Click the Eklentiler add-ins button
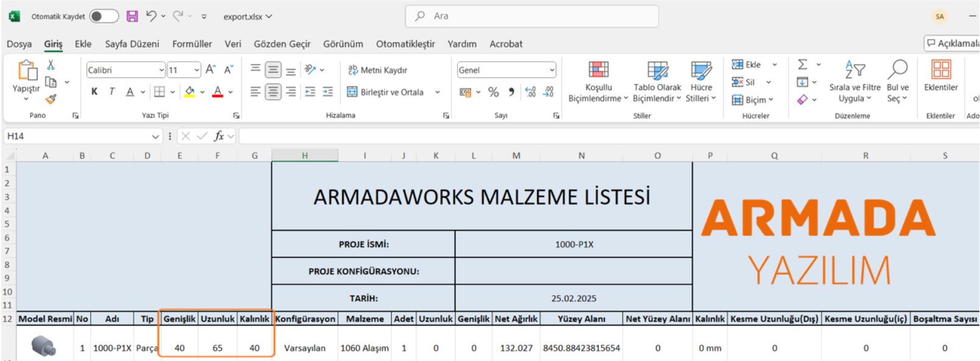Image resolution: width=980 pixels, height=361 pixels. 941,76
